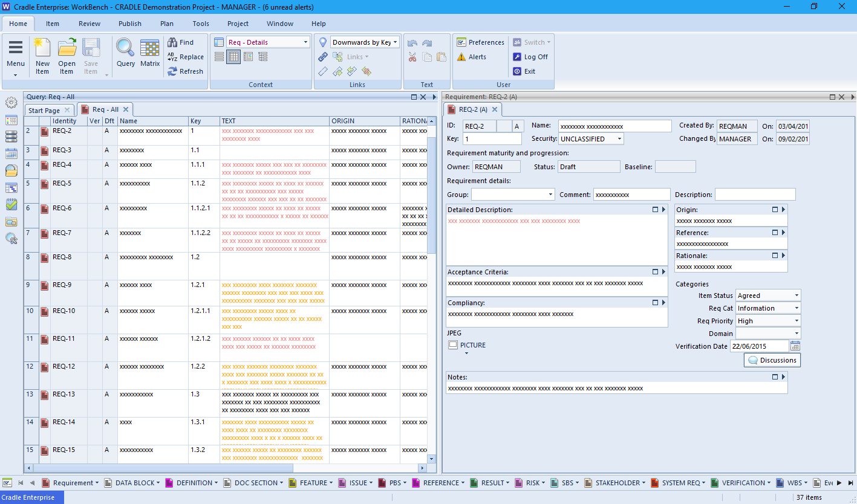This screenshot has height=504, width=857.
Task: Switch to the Review ribbon tab
Action: [90, 24]
